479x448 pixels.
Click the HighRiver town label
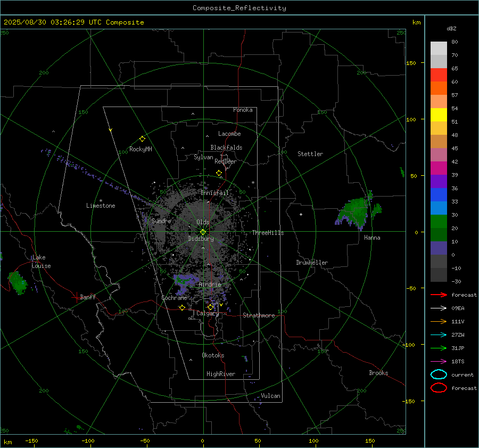point(221,374)
